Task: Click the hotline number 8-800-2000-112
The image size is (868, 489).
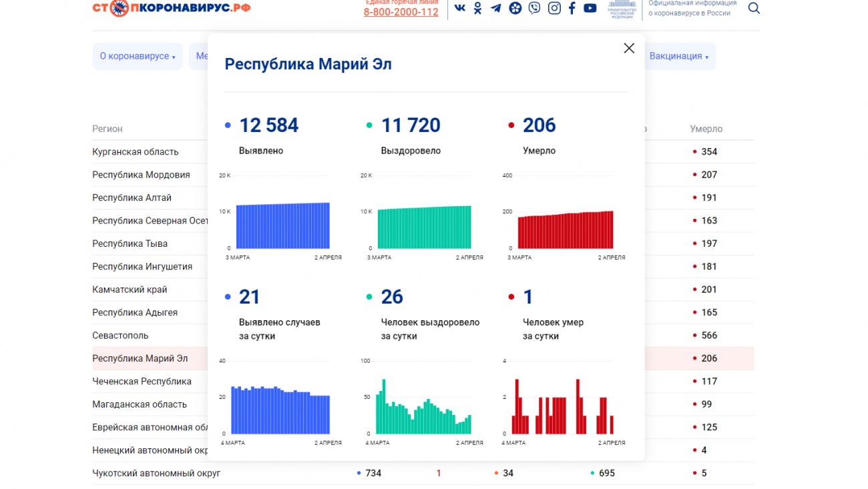Action: (401, 12)
